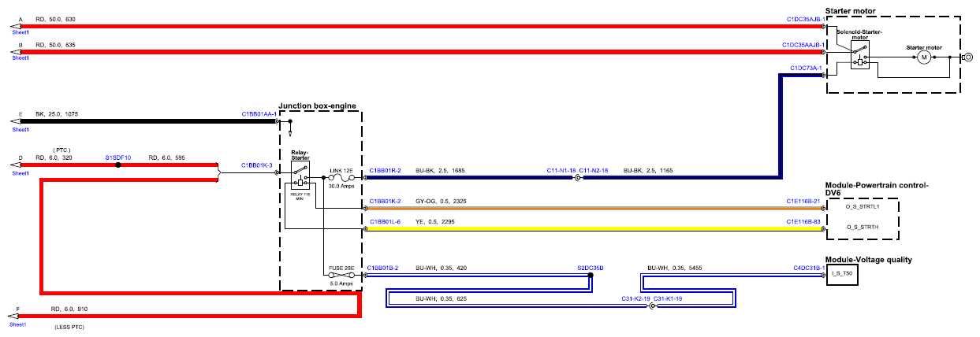Select the Relay-Starter switch symbol
The height and width of the screenshot is (337, 980).
point(300,176)
